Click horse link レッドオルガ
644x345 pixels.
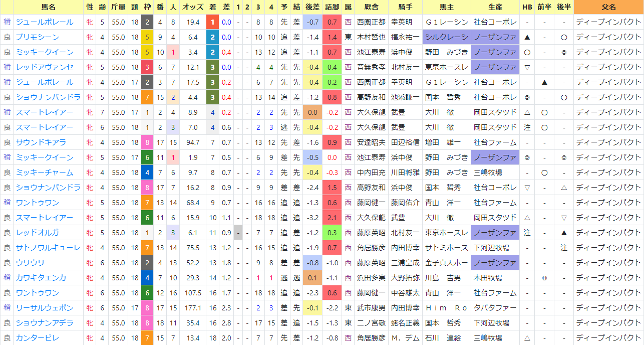pyautogui.click(x=37, y=233)
